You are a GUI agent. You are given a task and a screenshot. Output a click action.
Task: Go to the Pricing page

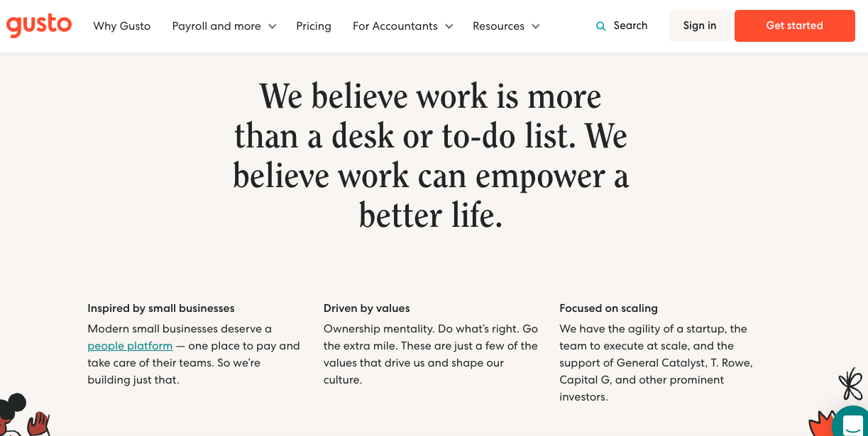[x=314, y=26]
